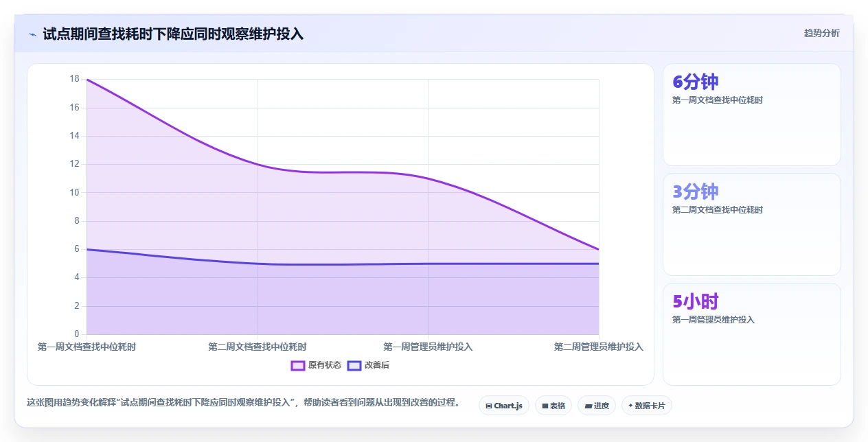868x442 pixels.
Task: Click the 原有状态 legend label
Action: click(x=324, y=365)
